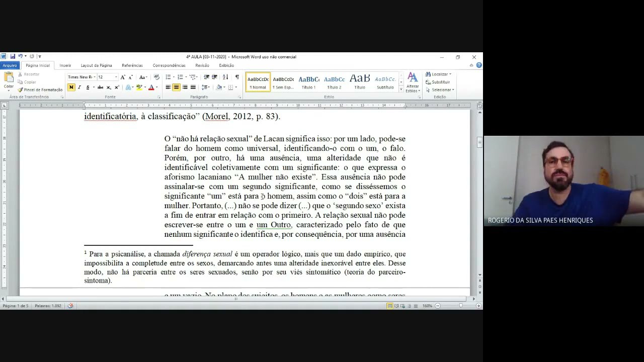Toggle superscript formatting
Image resolution: width=644 pixels, height=362 pixels.
click(x=117, y=87)
